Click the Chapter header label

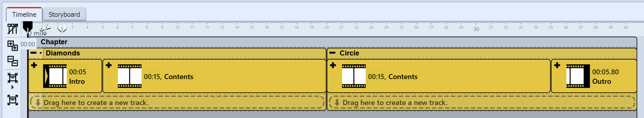[x=54, y=42]
